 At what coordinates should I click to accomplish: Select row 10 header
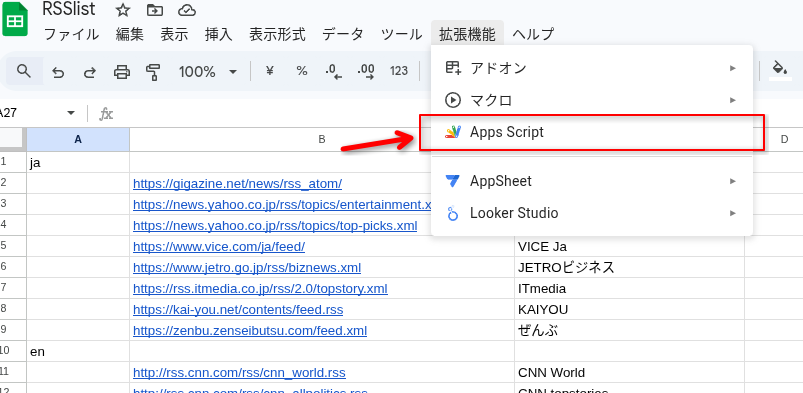click(x=12, y=351)
